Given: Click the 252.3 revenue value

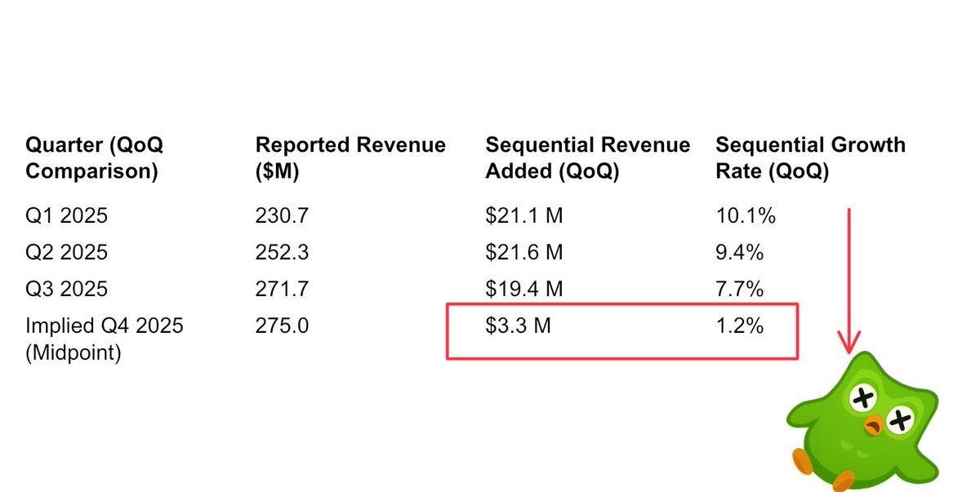Looking at the screenshot, I should click(x=282, y=253).
